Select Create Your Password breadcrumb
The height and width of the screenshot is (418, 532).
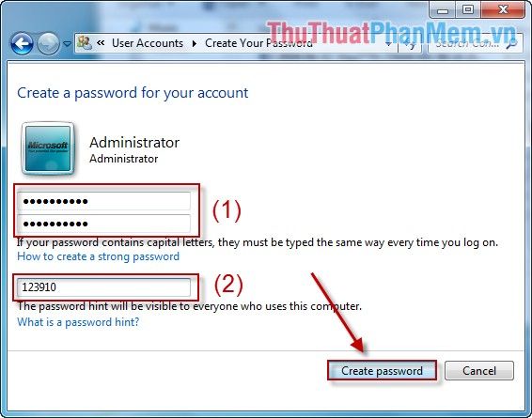point(258,43)
